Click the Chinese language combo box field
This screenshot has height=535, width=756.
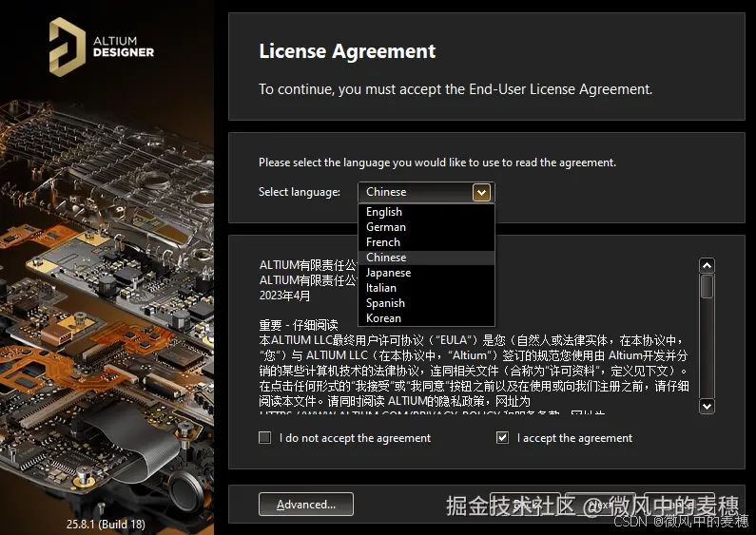point(426,192)
